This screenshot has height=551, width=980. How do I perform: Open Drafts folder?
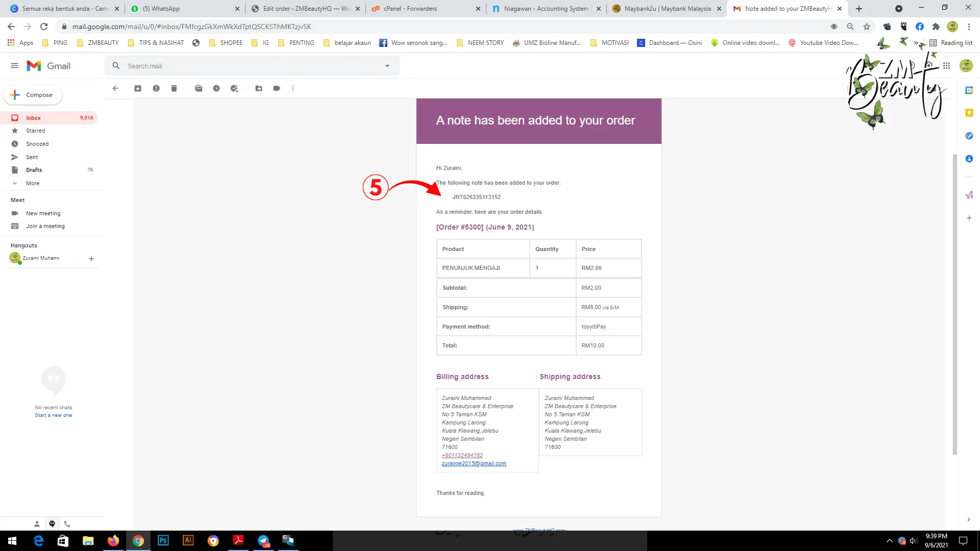(x=49, y=170)
